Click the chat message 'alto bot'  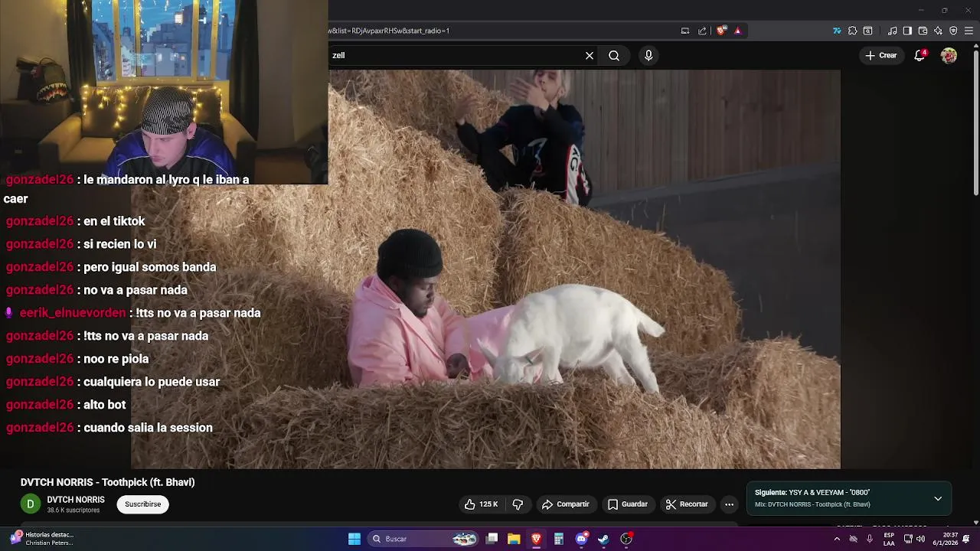point(104,405)
